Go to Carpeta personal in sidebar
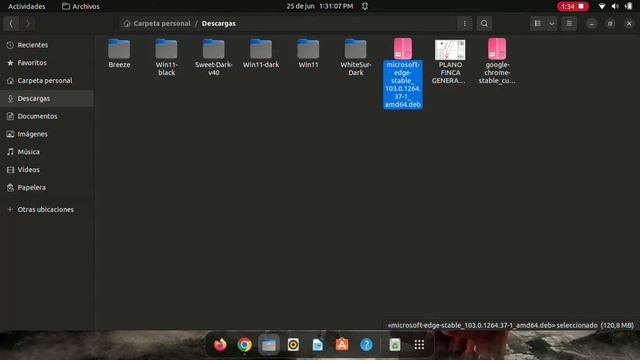The image size is (640, 360). pos(47,80)
